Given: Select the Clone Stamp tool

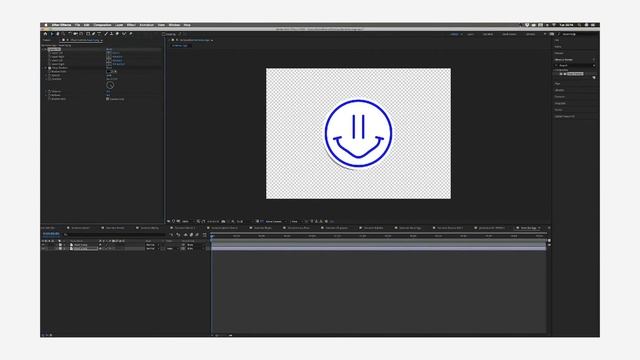Looking at the screenshot, I should 111,34.
